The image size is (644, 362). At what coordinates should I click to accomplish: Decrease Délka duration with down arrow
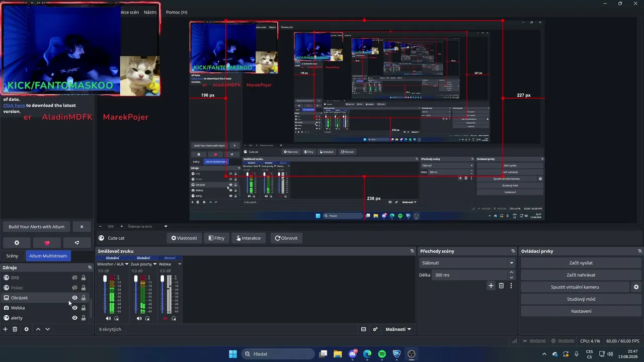(512, 278)
